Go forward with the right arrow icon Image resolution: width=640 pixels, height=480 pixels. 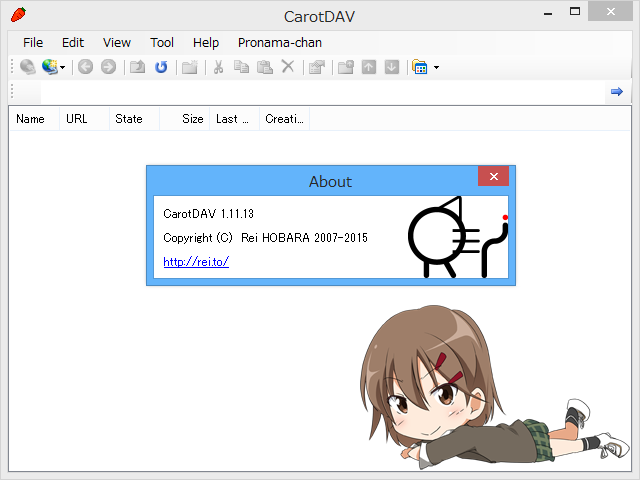(x=108, y=67)
